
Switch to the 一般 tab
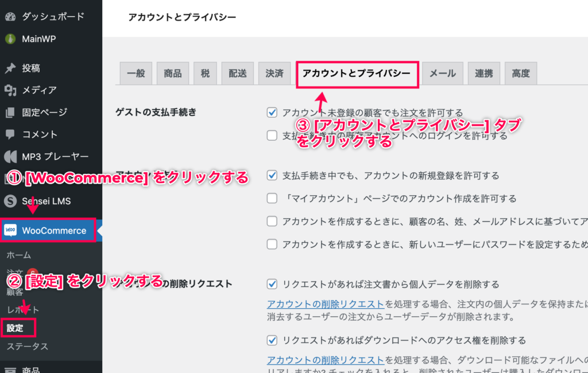136,73
